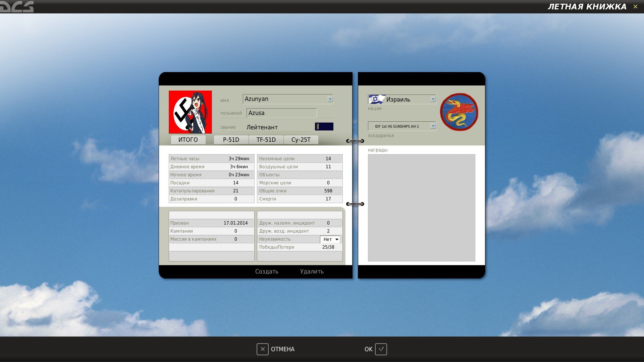Screen dimensions: 644x362
Task: Select the Израиль nation combo box
Action: click(x=402, y=99)
